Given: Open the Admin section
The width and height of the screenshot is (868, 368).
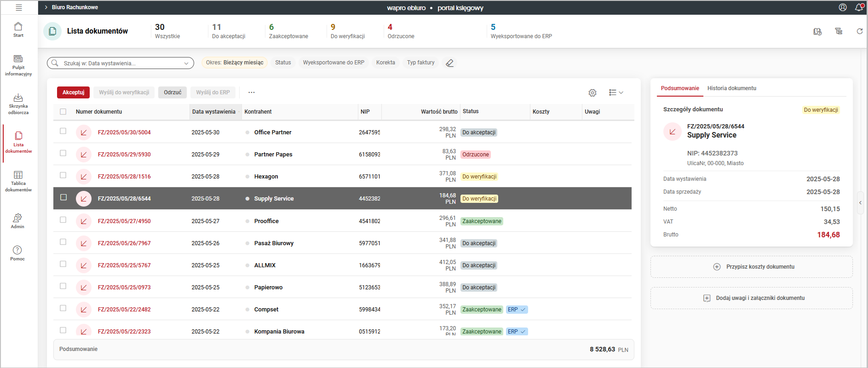Looking at the screenshot, I should (17, 221).
